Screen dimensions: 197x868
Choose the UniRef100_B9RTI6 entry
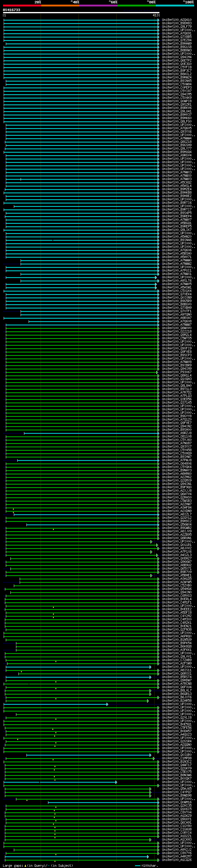tap(177, 203)
